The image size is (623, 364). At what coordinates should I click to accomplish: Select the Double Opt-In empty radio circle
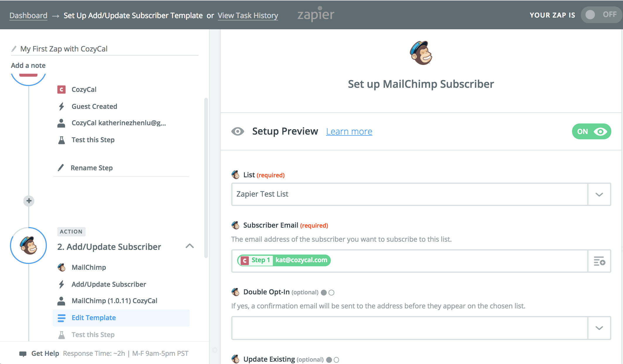tap(331, 292)
